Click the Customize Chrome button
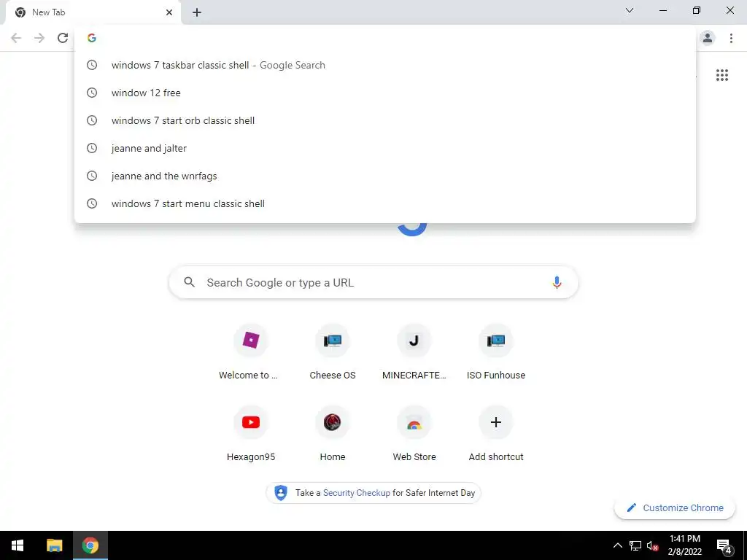Viewport: 747px width, 560px height. [675, 507]
